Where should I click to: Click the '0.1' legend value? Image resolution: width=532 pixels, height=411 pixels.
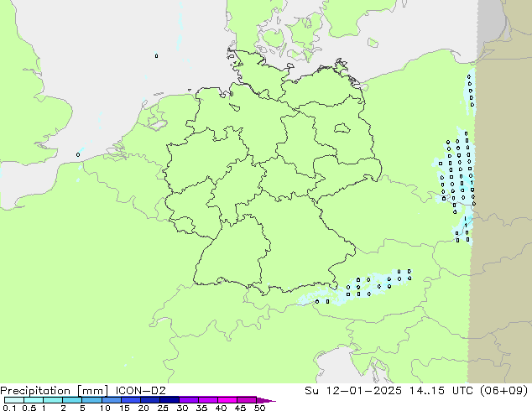click(x=9, y=408)
